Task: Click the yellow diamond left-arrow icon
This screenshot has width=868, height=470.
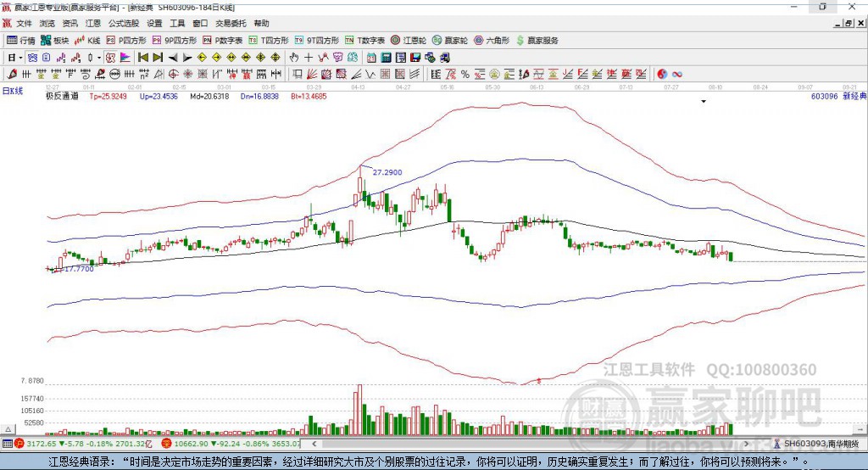Action: [x=202, y=58]
